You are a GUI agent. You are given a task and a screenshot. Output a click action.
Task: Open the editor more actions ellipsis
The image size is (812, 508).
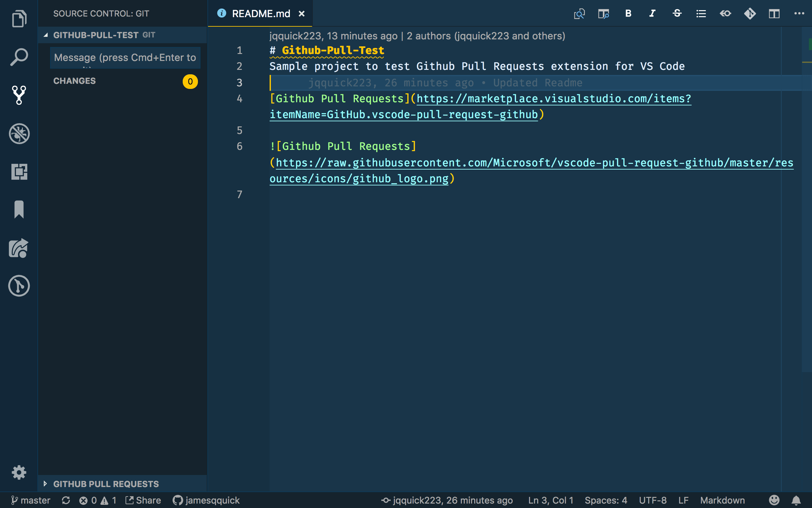(x=799, y=13)
